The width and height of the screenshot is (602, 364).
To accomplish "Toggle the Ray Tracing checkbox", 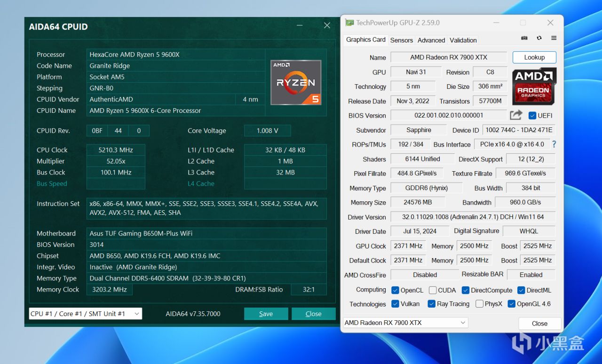I will (x=431, y=304).
